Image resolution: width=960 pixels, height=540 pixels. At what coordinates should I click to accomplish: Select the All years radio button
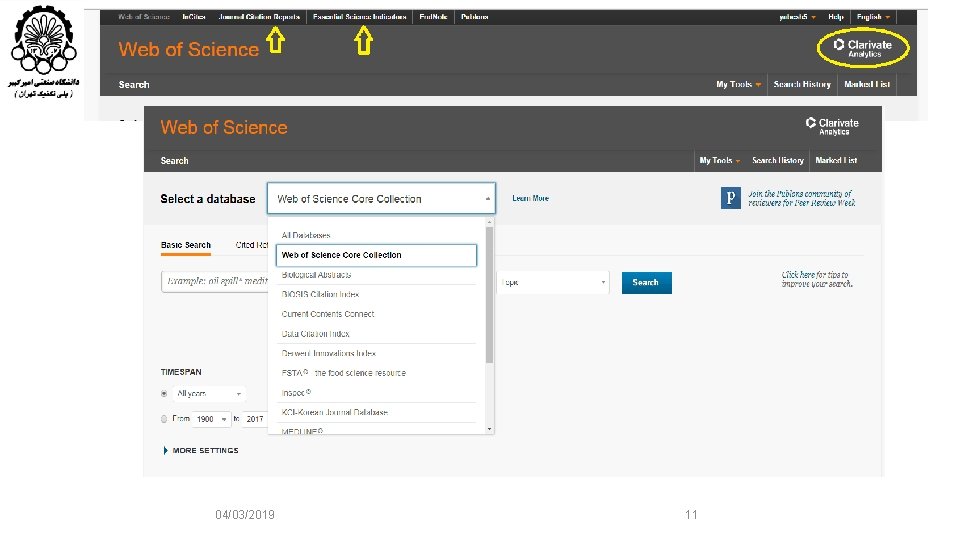[164, 394]
